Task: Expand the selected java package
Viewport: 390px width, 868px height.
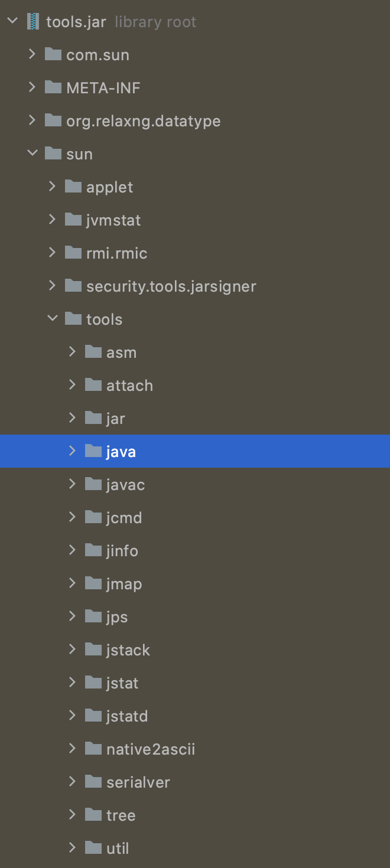Action: click(73, 452)
